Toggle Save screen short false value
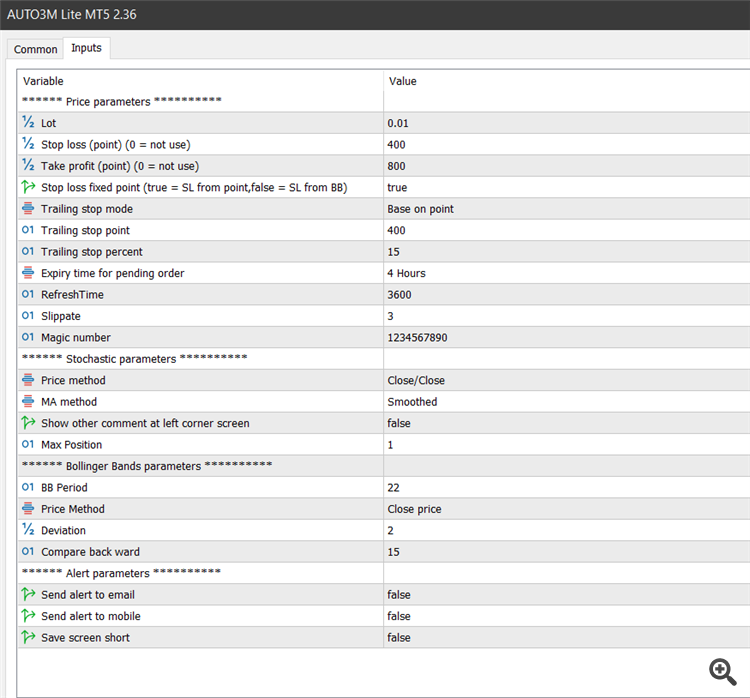750x698 pixels. click(x=400, y=638)
